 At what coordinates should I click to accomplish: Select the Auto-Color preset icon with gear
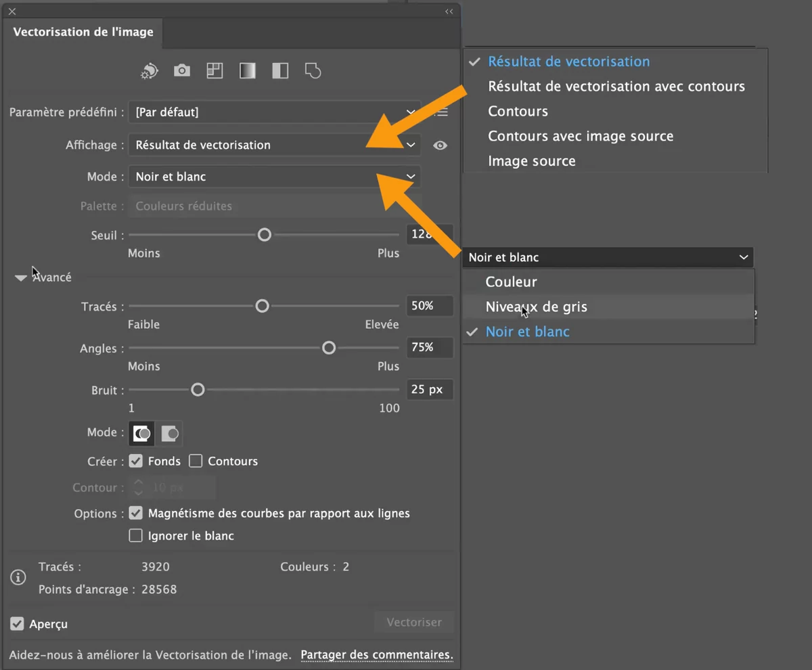(149, 70)
